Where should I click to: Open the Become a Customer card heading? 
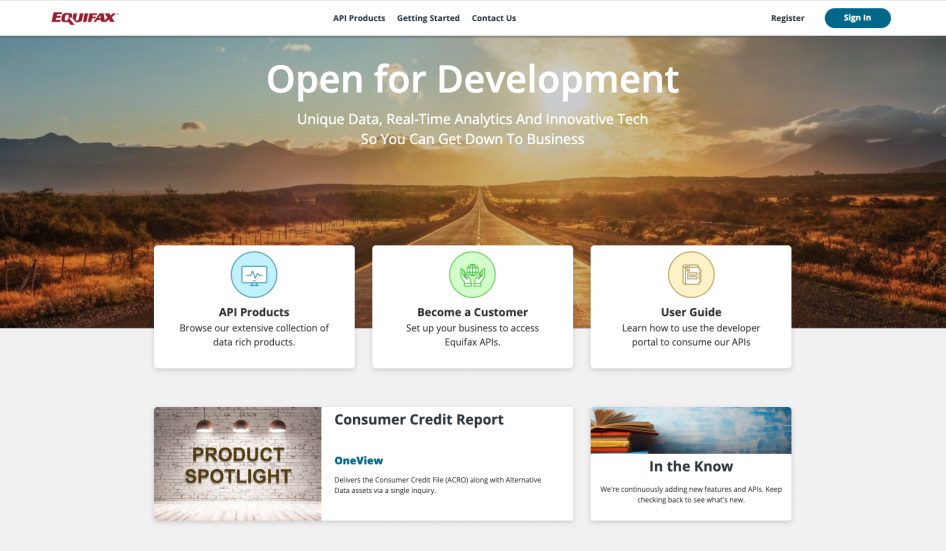point(472,312)
